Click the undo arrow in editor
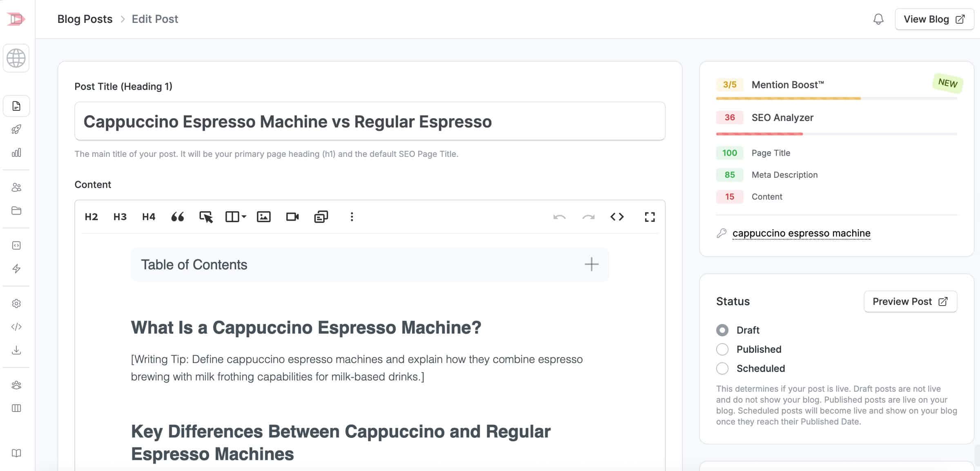Image resolution: width=980 pixels, height=471 pixels. [x=559, y=217]
